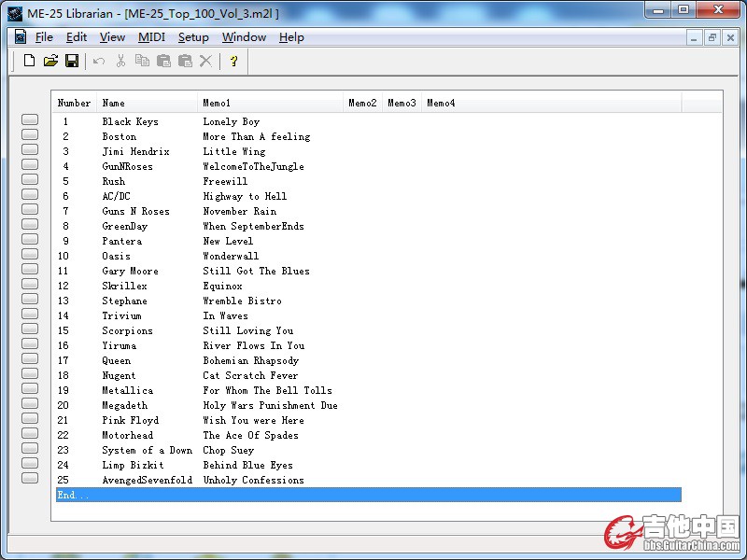Click the Open file folder icon
Screen dimensions: 747x560
click(50, 61)
